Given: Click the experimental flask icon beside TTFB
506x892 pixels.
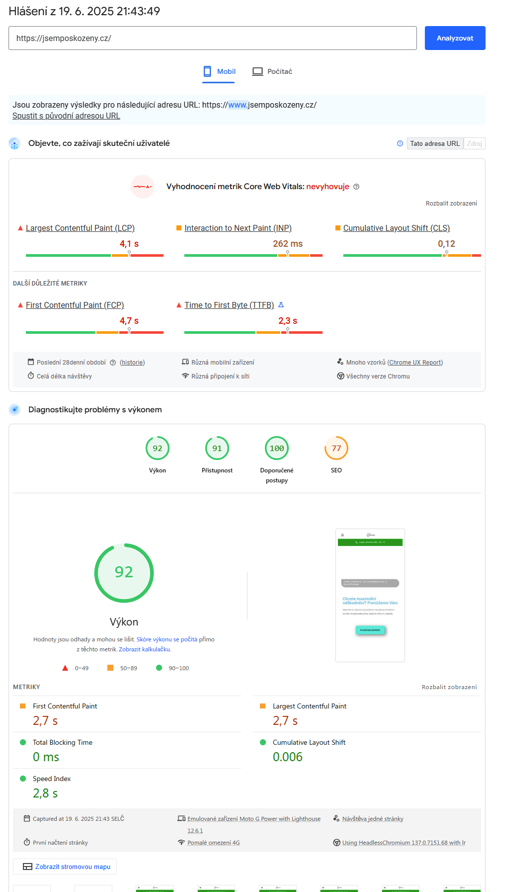Looking at the screenshot, I should pyautogui.click(x=281, y=305).
